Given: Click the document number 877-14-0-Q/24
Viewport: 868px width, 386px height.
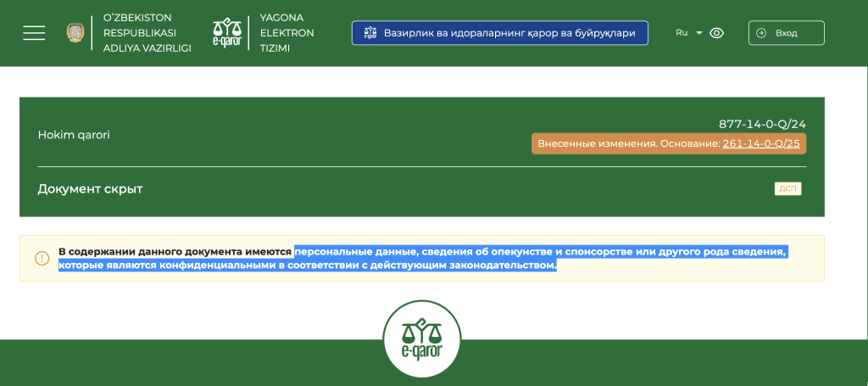Looking at the screenshot, I should pos(762,124).
